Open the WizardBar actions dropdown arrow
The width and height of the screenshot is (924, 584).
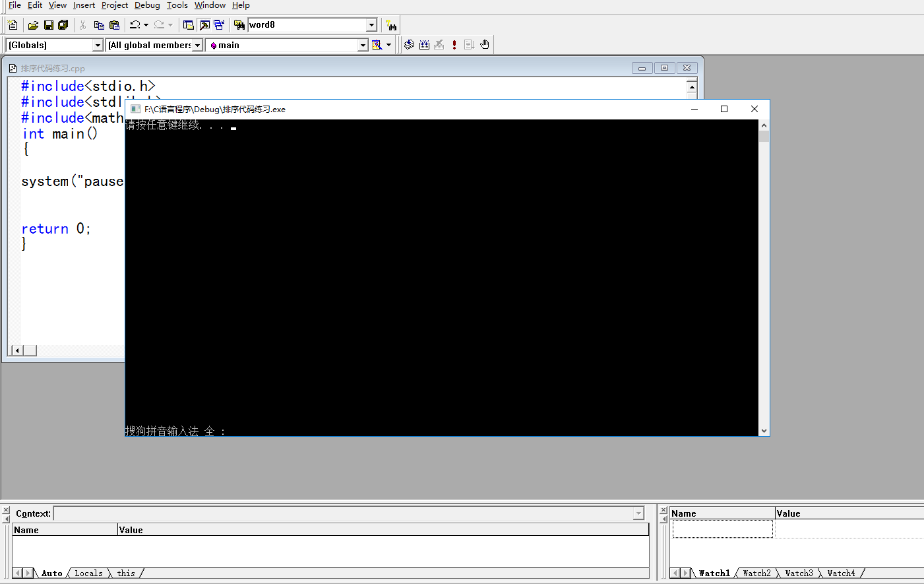click(388, 45)
